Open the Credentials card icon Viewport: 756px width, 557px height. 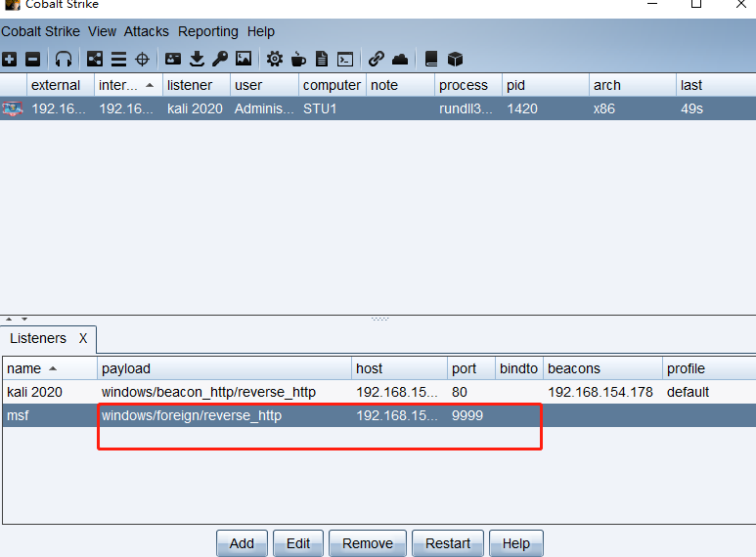pyautogui.click(x=173, y=60)
